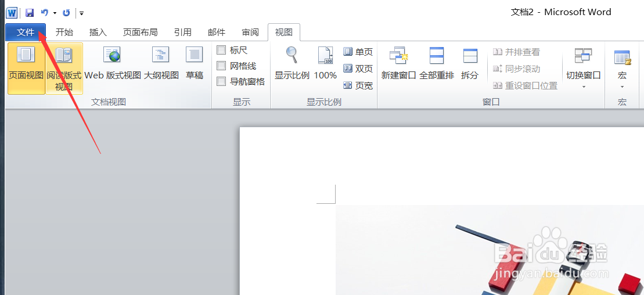Switch to the 插入 tab
The width and height of the screenshot is (644, 295).
[x=98, y=33]
